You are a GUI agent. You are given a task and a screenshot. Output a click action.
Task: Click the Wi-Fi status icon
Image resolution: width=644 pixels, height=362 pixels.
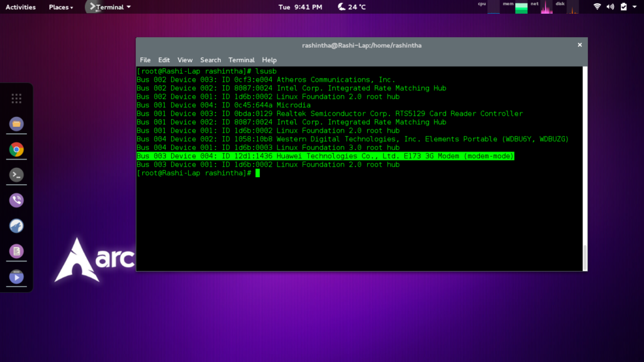click(596, 7)
